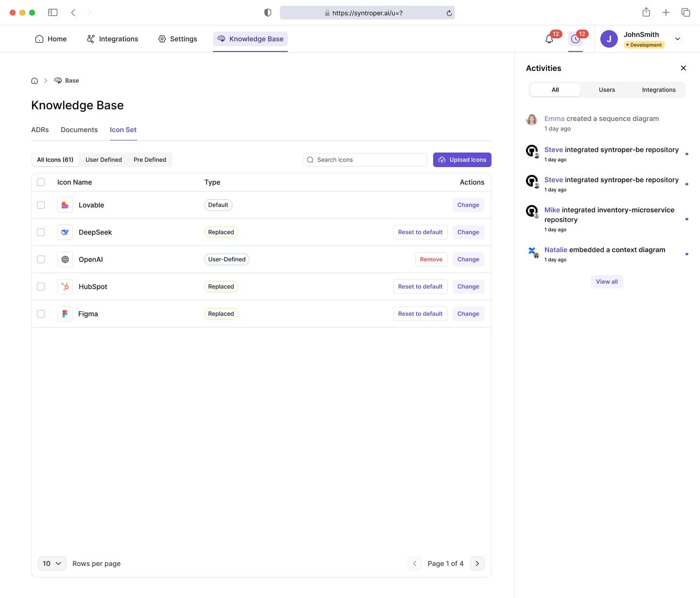Remove the OpenAI user-defined icon
Image resolution: width=700 pixels, height=598 pixels.
coord(431,259)
